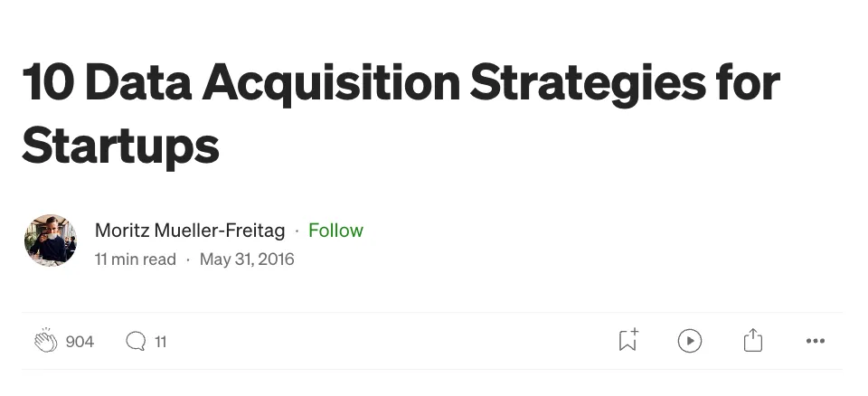Image resolution: width=868 pixels, height=396 pixels.
Task: Click the author's circular avatar photo
Action: pos(51,240)
